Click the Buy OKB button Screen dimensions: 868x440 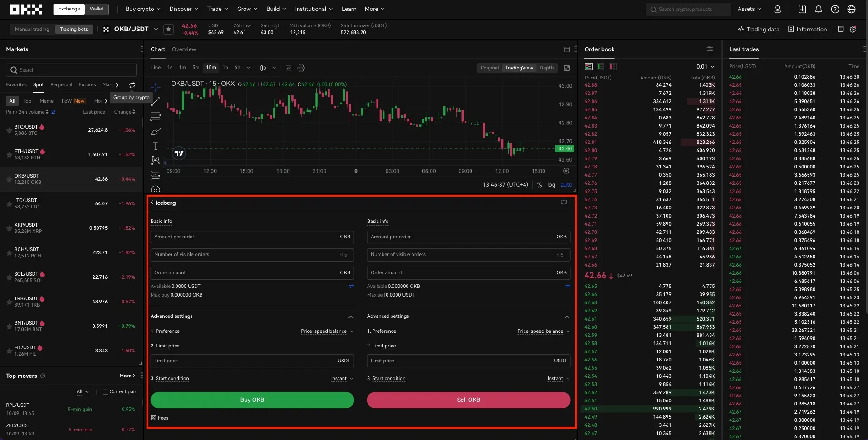point(252,400)
